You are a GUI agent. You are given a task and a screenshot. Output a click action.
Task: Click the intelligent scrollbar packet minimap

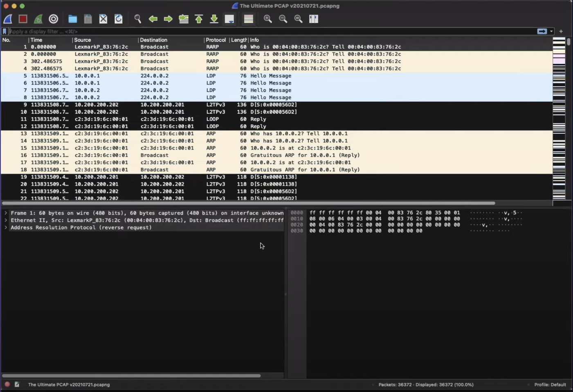[559, 119]
